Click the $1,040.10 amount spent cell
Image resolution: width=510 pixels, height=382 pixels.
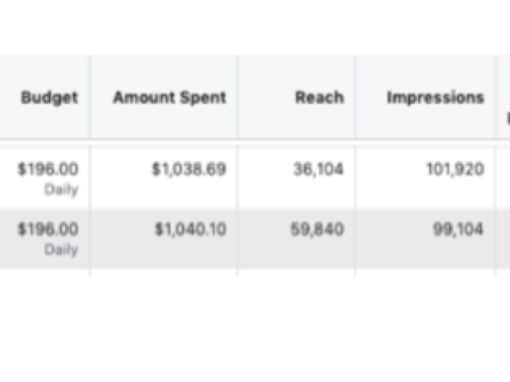pos(190,229)
